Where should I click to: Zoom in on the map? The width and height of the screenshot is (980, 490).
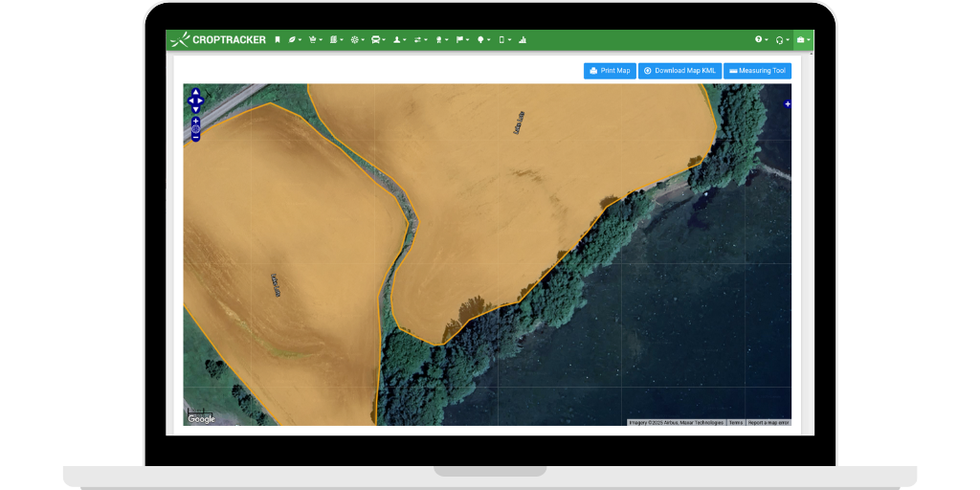[195, 120]
